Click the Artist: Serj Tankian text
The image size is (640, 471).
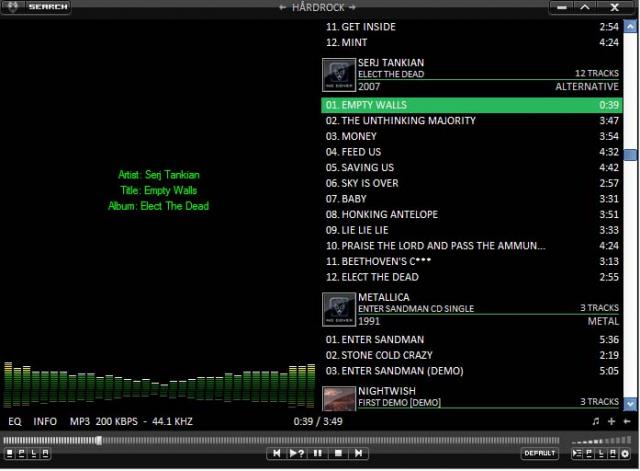coord(159,175)
